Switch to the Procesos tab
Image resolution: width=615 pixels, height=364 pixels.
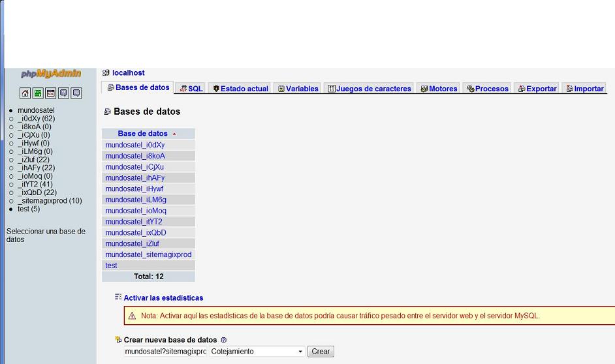[488, 89]
